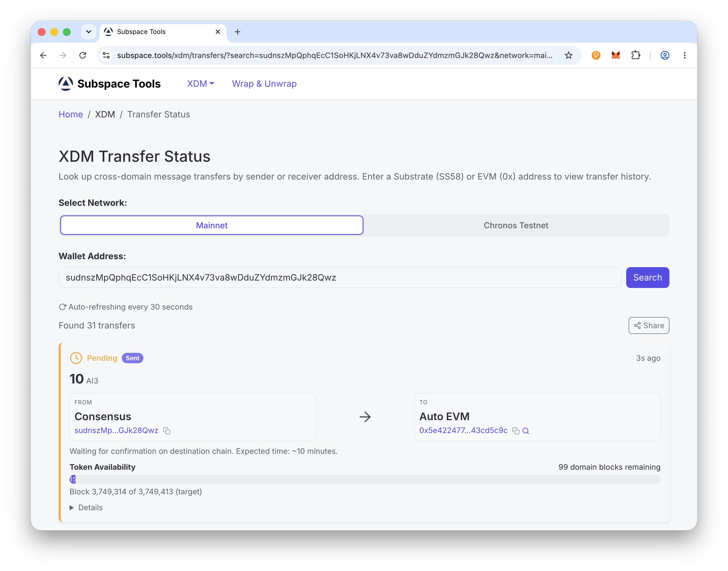The height and width of the screenshot is (571, 728).
Task: Expand the transfer Details section
Action: (86, 507)
